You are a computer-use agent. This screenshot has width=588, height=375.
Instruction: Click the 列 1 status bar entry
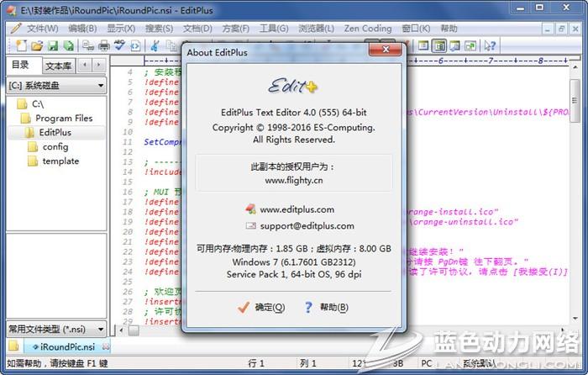308,363
